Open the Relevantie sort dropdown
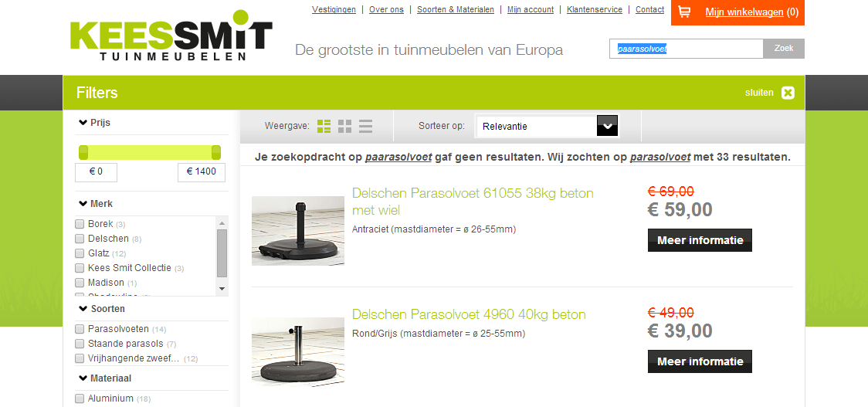The height and width of the screenshot is (407, 868). 547,126
